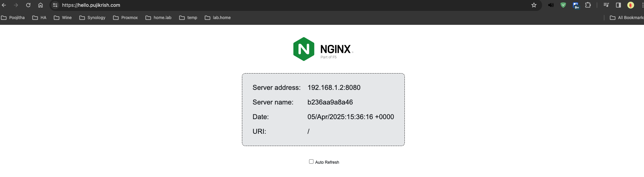644x177 pixels.
Task: Open the green shield extension
Action: pos(563,5)
